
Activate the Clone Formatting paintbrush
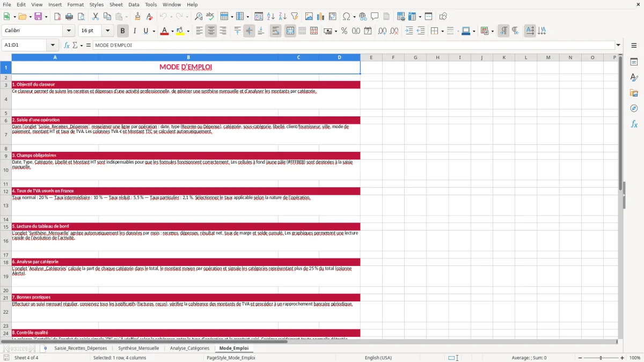137,17
